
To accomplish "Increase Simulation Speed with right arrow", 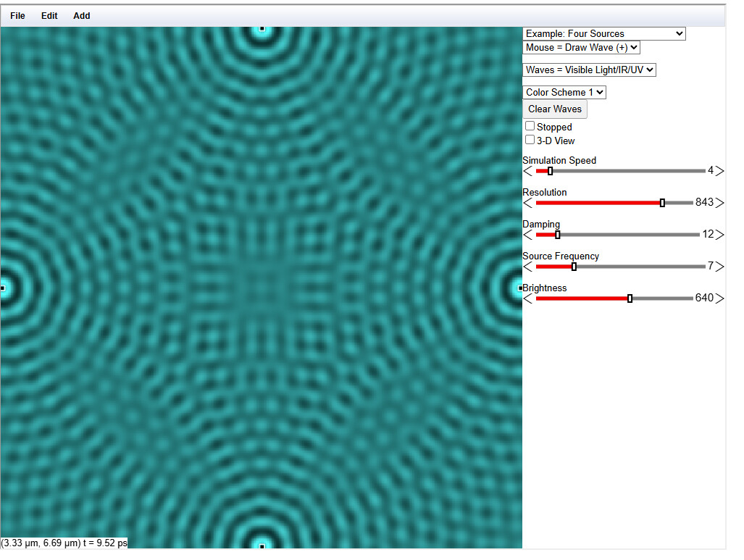I will [718, 171].
